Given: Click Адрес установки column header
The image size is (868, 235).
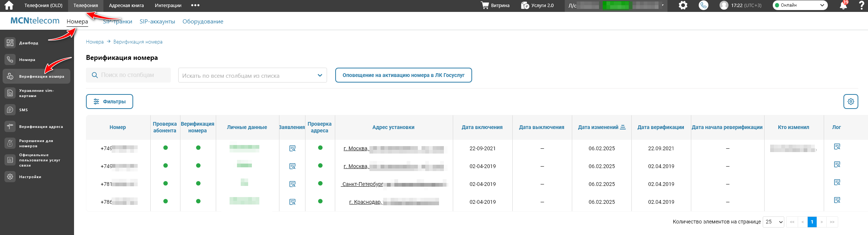Looking at the screenshot, I should point(393,127).
